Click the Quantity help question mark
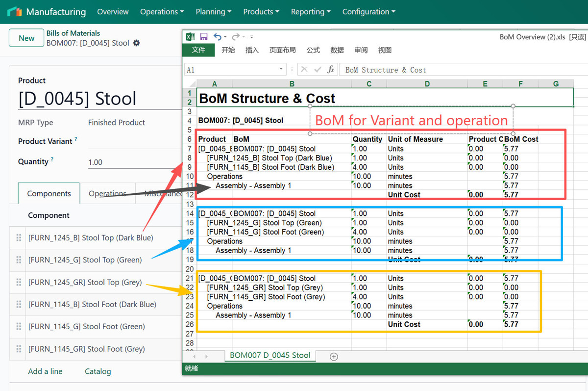This screenshot has width=588, height=391. pyautogui.click(x=52, y=160)
